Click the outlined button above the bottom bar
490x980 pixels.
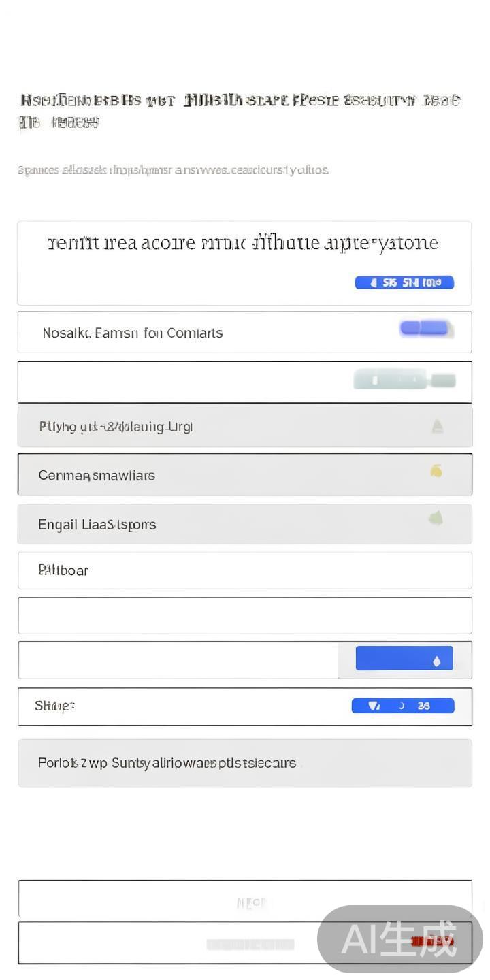coord(244,900)
